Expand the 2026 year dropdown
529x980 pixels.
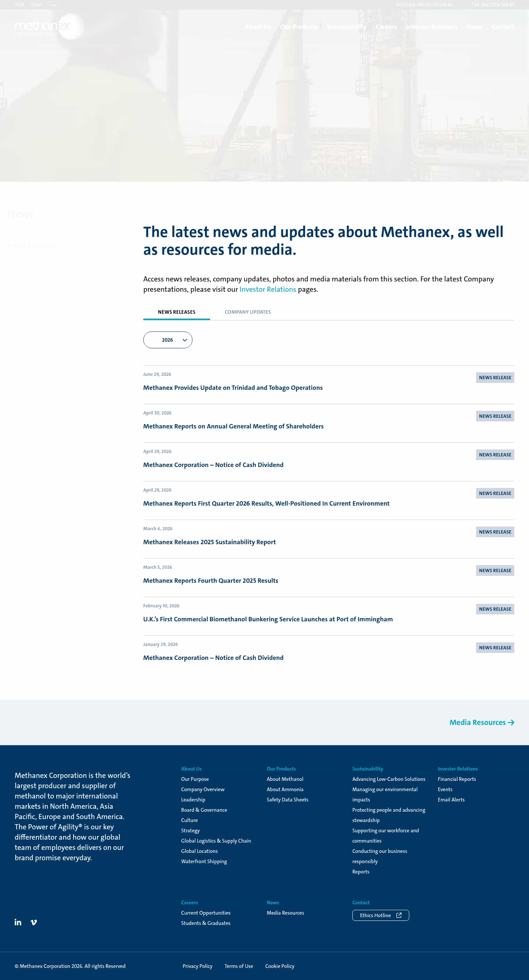168,340
